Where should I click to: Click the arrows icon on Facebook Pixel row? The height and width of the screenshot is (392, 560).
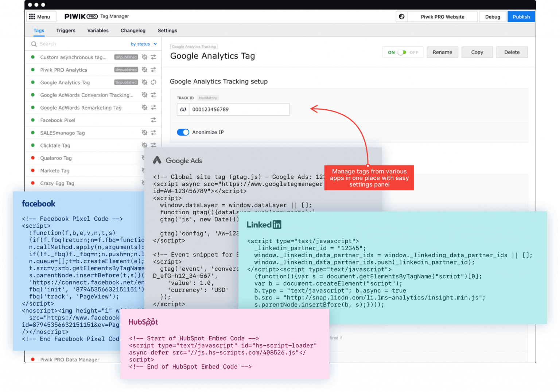(x=153, y=120)
